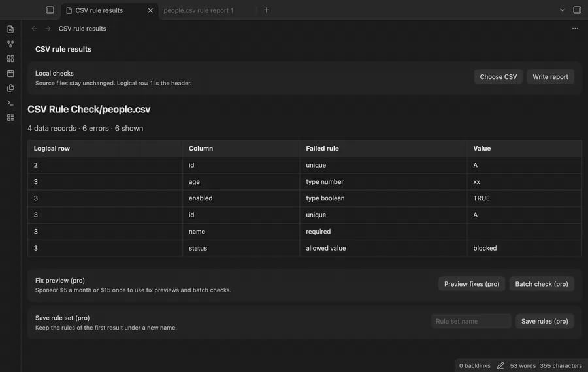
Task: Click the 'blocked' value cell
Action: coord(524,248)
